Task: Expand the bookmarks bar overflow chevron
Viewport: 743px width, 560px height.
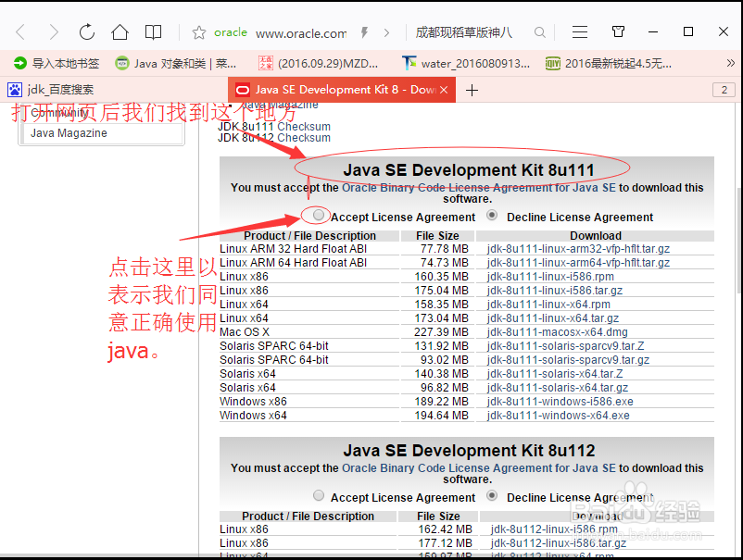Action: pyautogui.click(x=731, y=63)
